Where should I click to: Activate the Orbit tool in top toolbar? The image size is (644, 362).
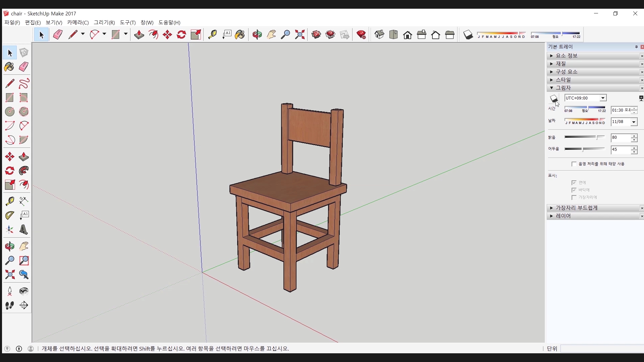point(257,35)
